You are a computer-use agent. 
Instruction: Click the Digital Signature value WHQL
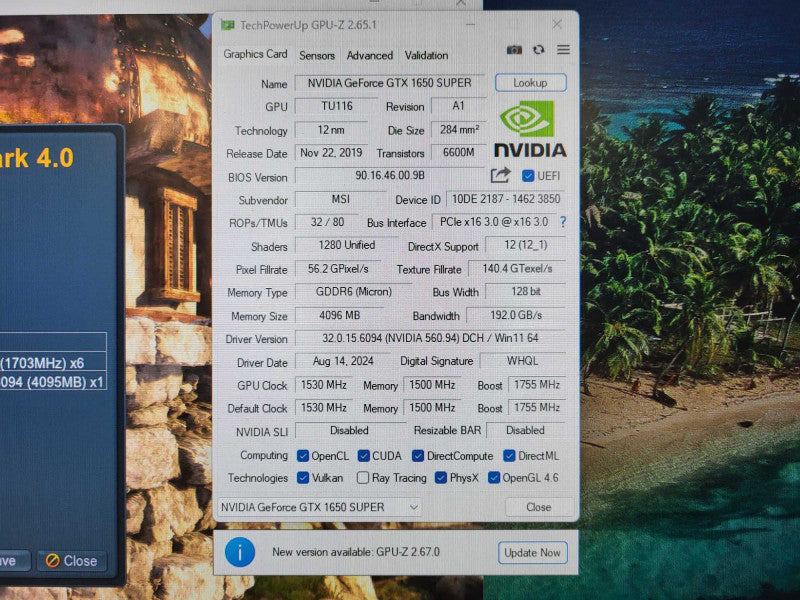pos(522,361)
